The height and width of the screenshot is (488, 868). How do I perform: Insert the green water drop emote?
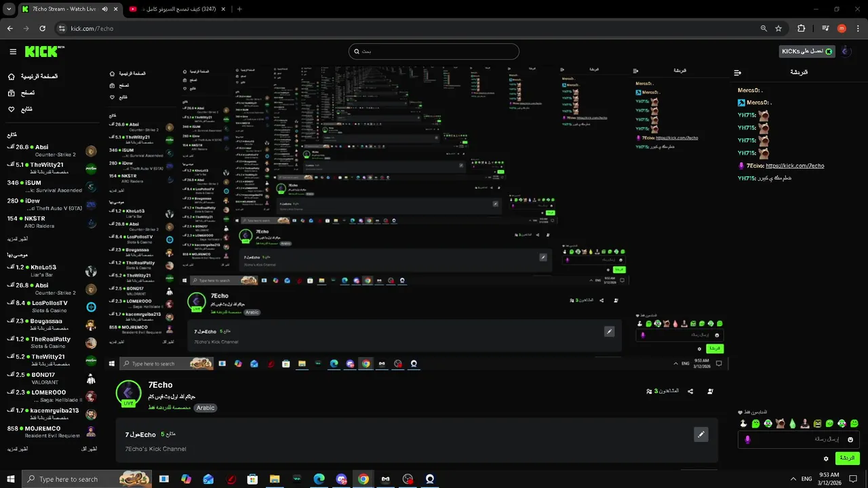pos(793,424)
